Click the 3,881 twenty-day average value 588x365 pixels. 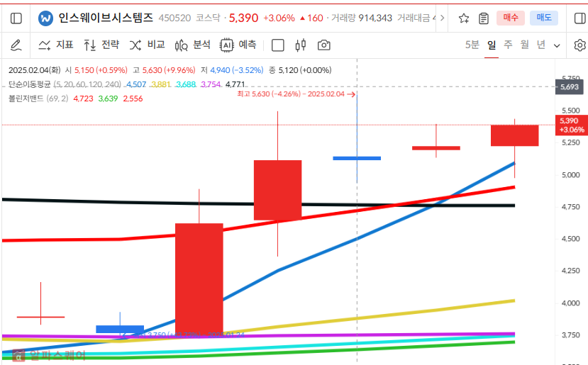[x=161, y=84]
